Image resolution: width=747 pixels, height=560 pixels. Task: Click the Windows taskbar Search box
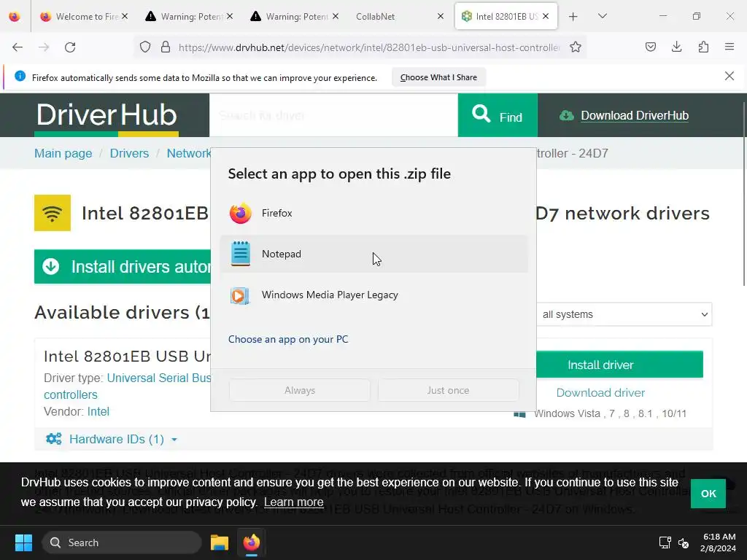pos(122,542)
